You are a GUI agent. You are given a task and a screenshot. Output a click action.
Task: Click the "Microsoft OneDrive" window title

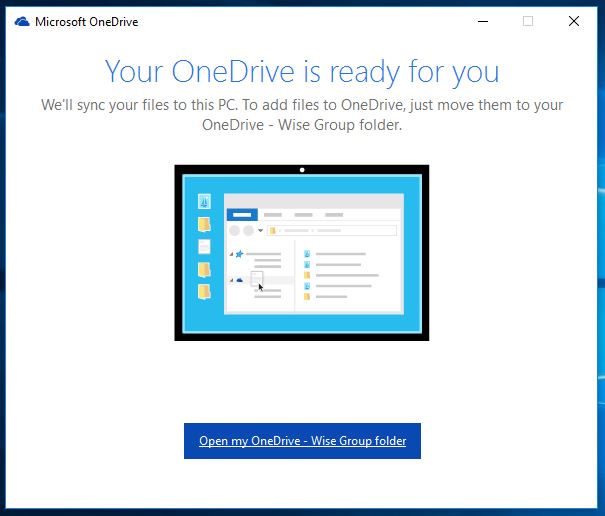click(x=86, y=22)
